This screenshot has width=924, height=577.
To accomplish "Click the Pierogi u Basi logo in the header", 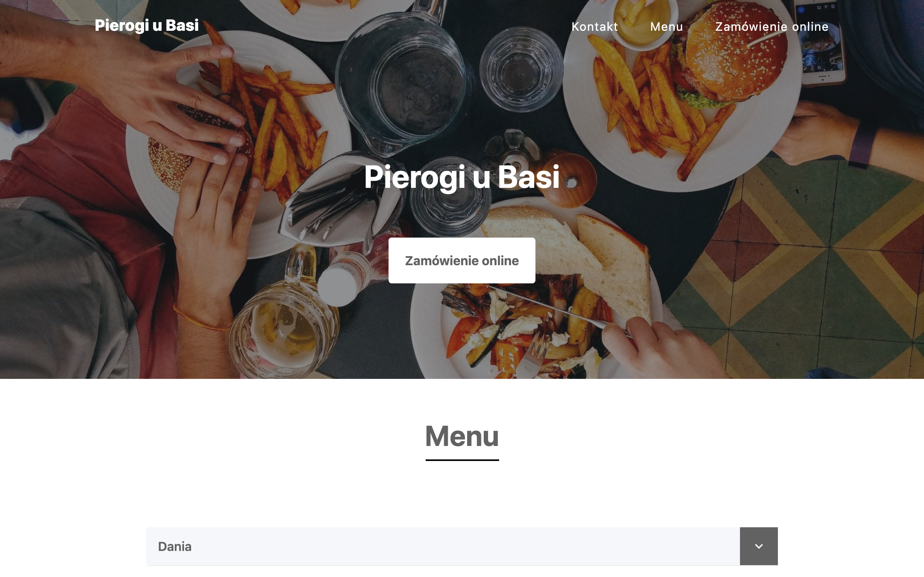I will pyautogui.click(x=146, y=26).
